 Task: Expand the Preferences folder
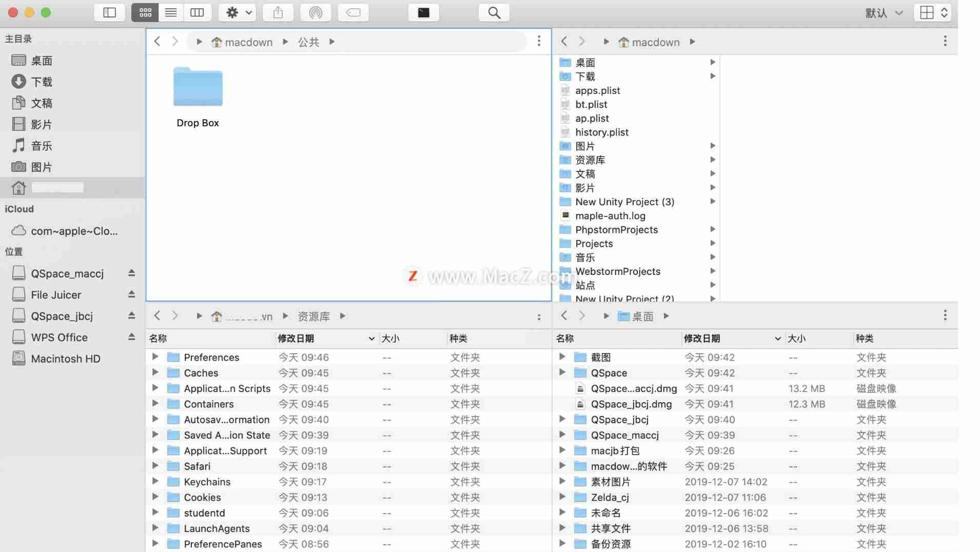tap(155, 357)
